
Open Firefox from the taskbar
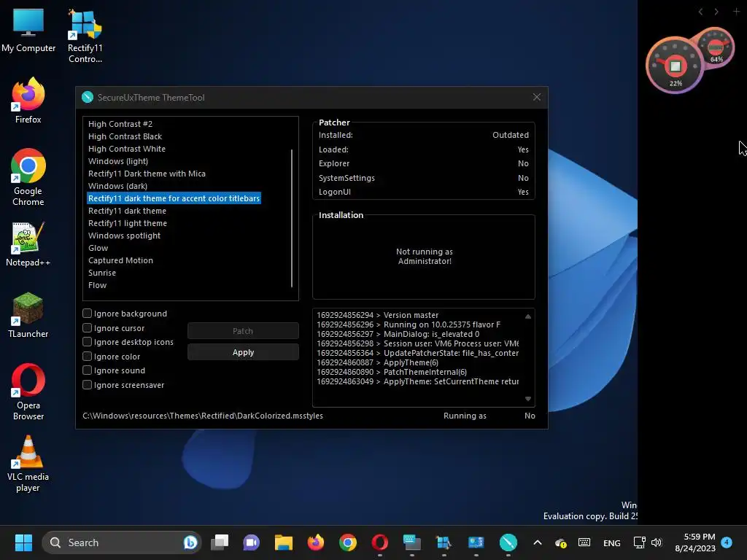[x=315, y=542]
